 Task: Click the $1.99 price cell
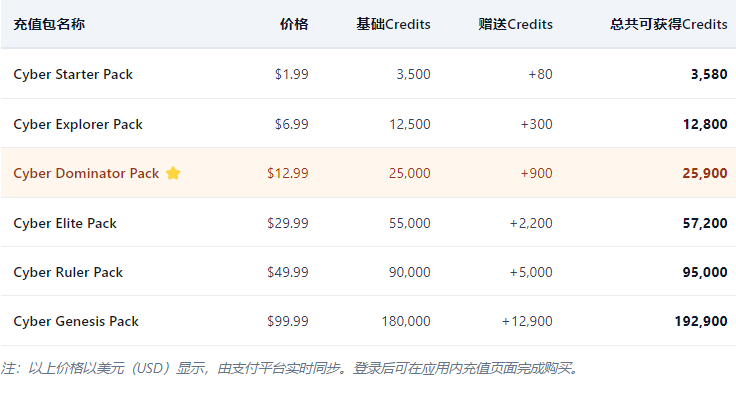tap(292, 74)
